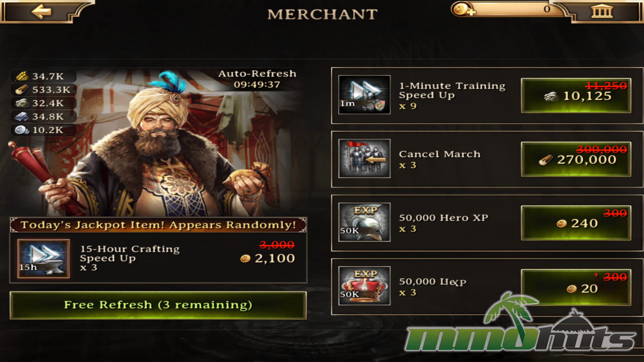Click Free Refresh (3 remaining)
644x362 pixels.
click(x=158, y=305)
